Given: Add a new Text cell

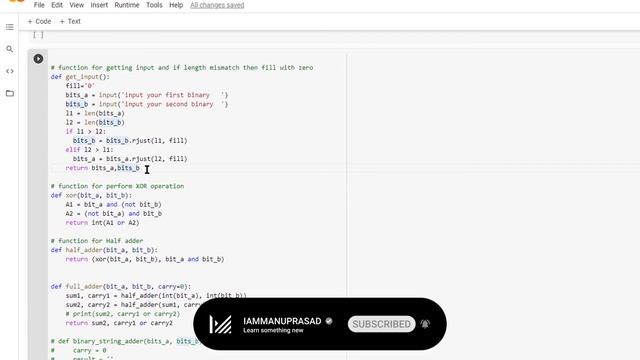Looking at the screenshot, I should (x=70, y=21).
